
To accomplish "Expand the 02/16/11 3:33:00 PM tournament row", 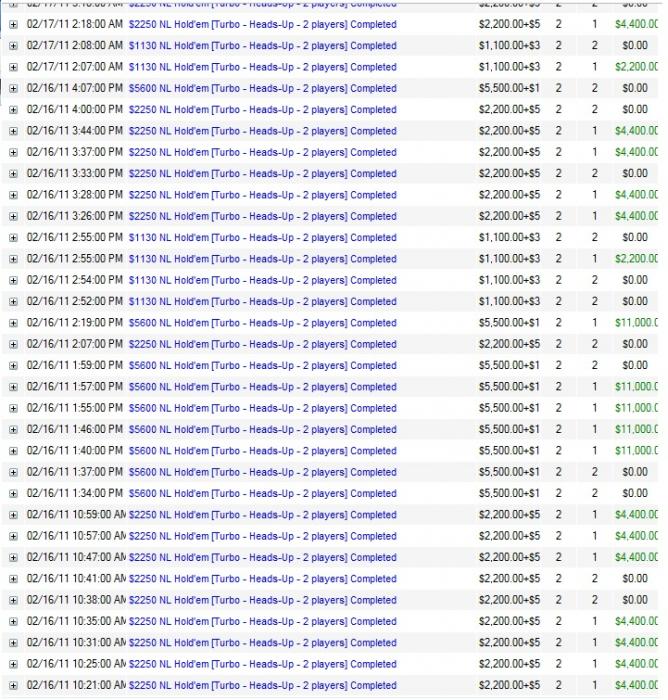I will click(x=13, y=174).
